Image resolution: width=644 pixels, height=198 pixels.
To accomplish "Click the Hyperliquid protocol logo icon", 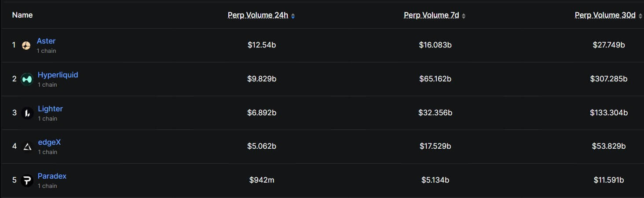I will pyautogui.click(x=27, y=79).
